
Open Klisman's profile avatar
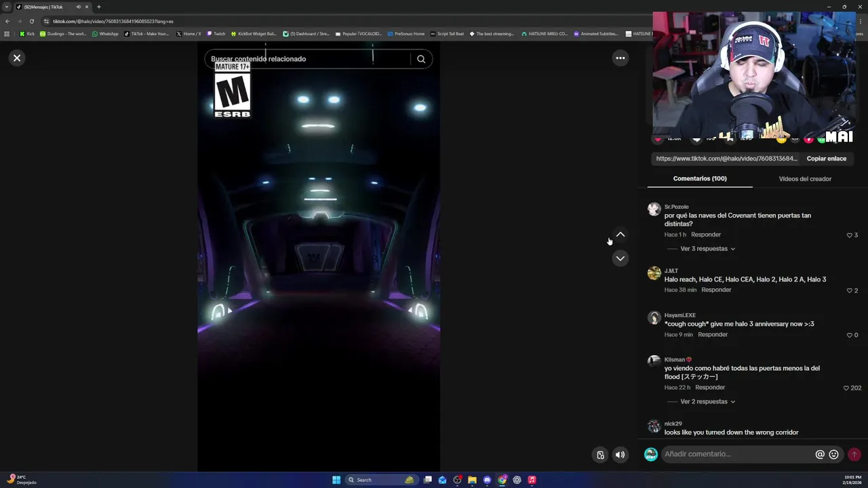pyautogui.click(x=654, y=362)
